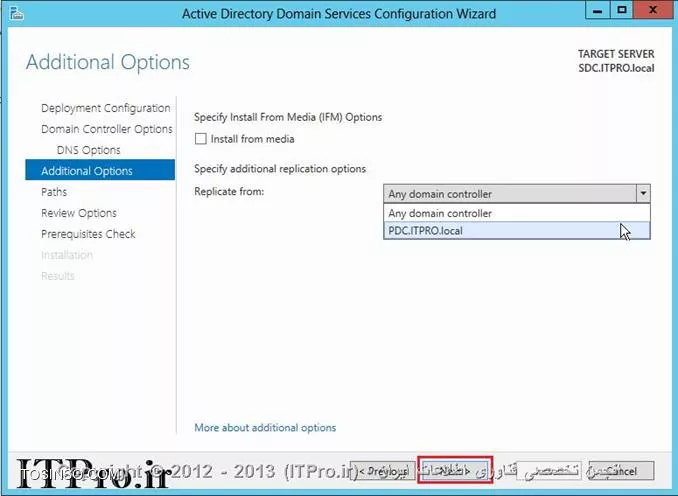The image size is (678, 496).
Task: Open the DNS Options step
Action: point(89,150)
